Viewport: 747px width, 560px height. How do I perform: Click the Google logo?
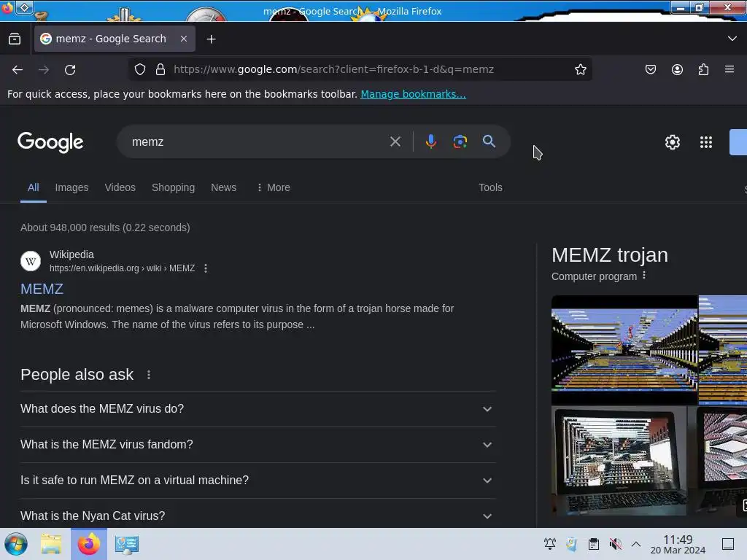[x=50, y=142]
